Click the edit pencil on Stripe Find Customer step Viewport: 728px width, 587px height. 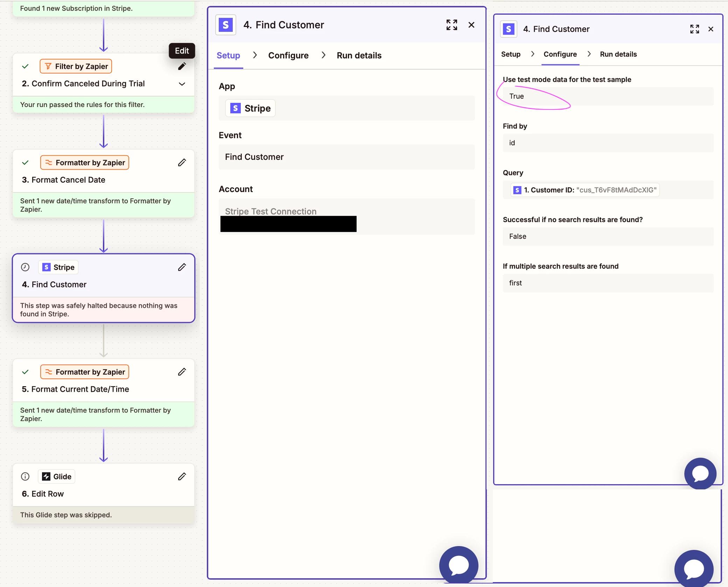pyautogui.click(x=182, y=267)
